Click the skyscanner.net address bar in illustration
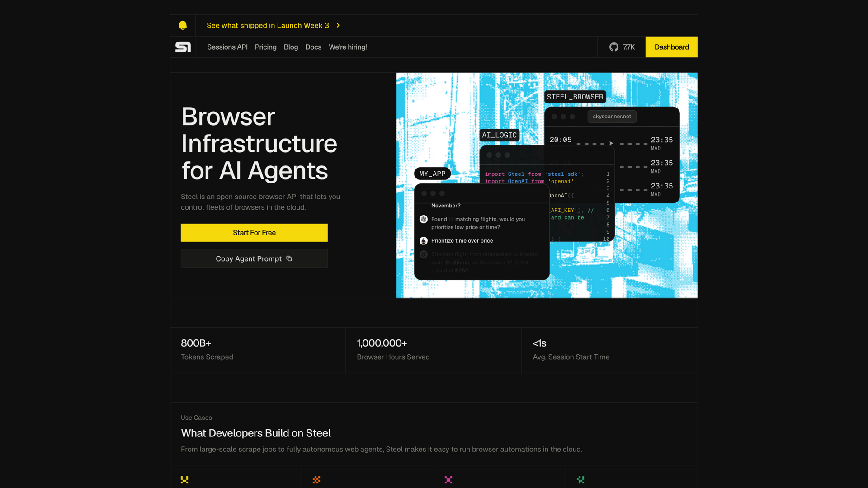Screen dimensions: 868x488 coord(612,117)
